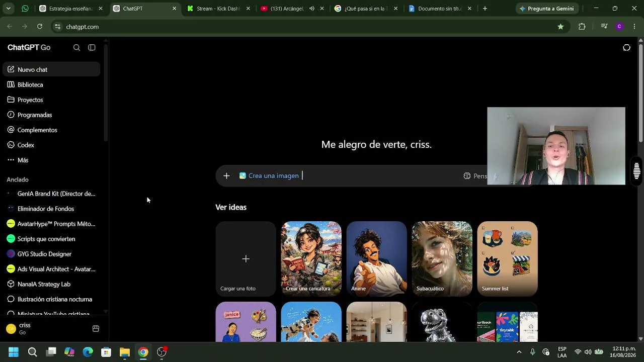Switch to the (131) Arcángel YouTube tab
Viewport: 644px width, 362px height.
coord(292,9)
